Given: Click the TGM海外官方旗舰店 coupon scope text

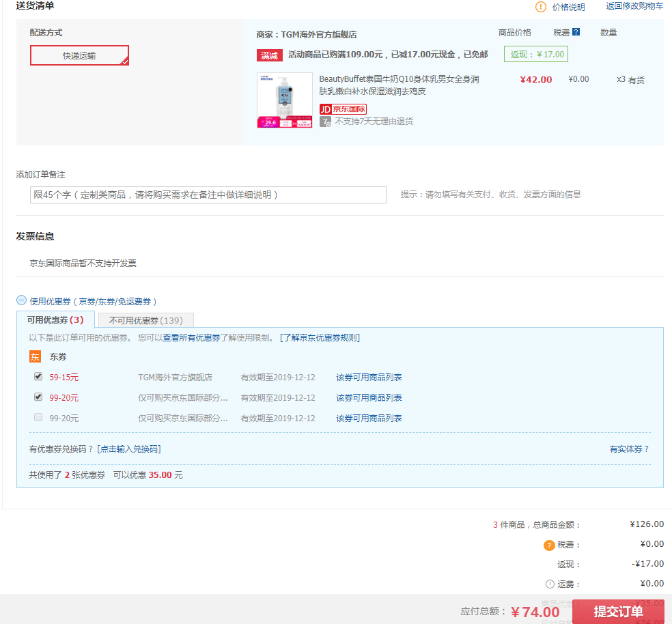Looking at the screenshot, I should point(175,378).
